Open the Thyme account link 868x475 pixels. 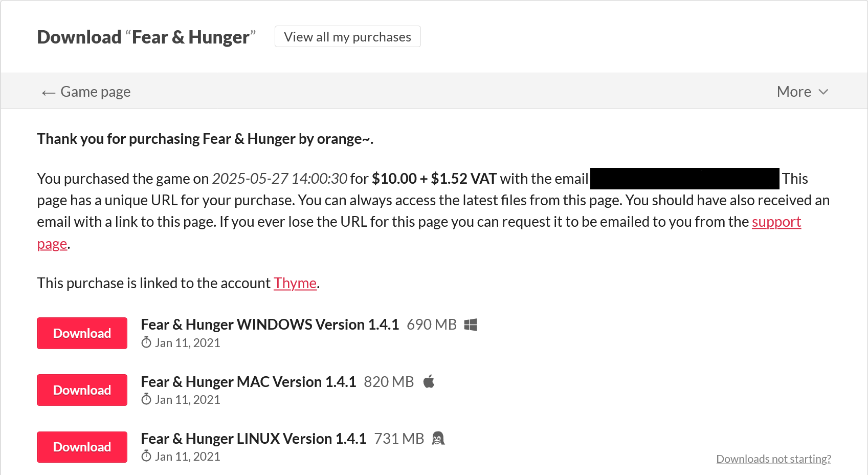tap(295, 283)
